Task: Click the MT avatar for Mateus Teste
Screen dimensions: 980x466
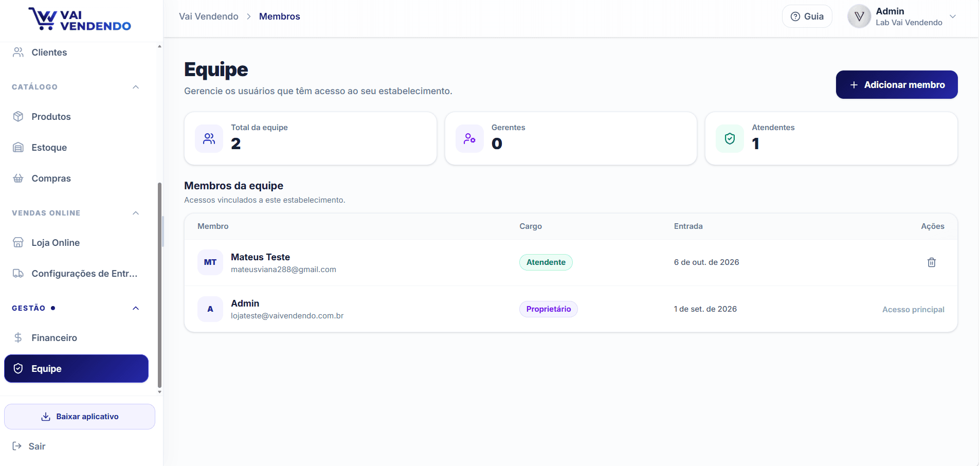Action: point(210,262)
